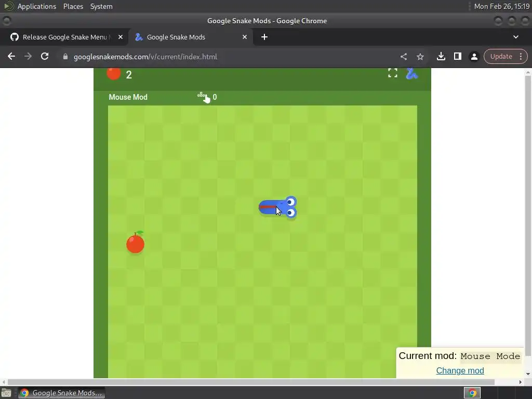Open the Applications menu

[x=37, y=6]
